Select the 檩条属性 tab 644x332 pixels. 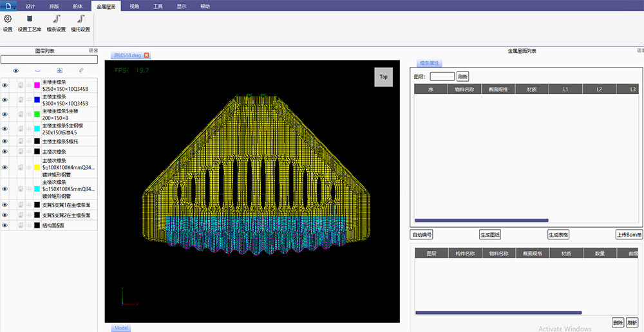(430, 63)
